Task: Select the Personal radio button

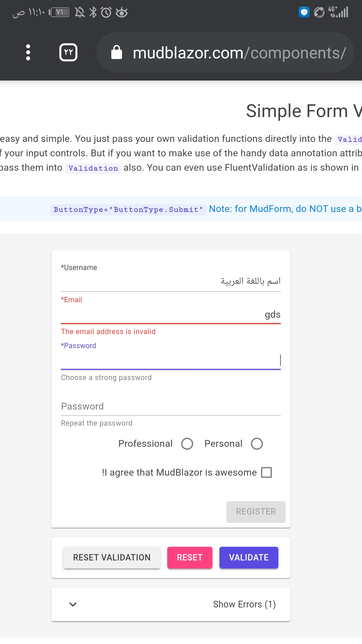Action: point(257,443)
